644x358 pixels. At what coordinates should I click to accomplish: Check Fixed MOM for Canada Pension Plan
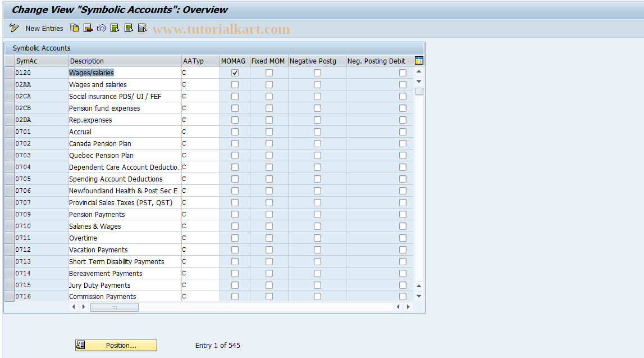pos(269,143)
